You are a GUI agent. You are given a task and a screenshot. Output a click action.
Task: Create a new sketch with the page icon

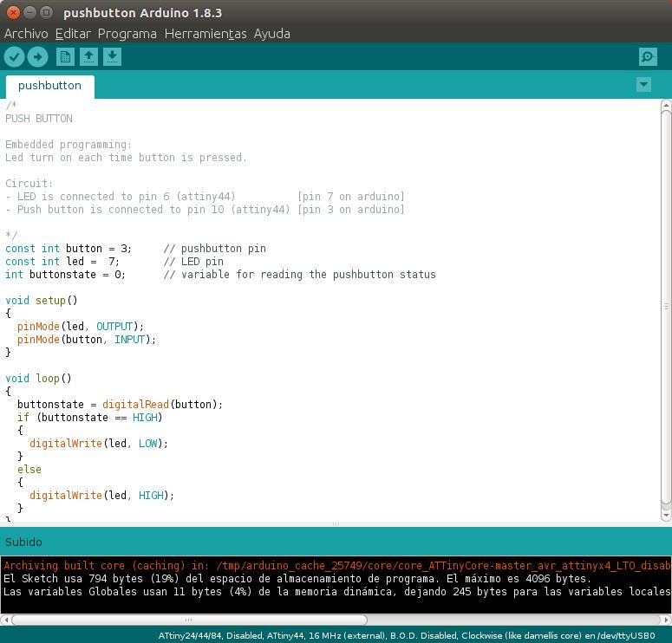click(x=65, y=57)
